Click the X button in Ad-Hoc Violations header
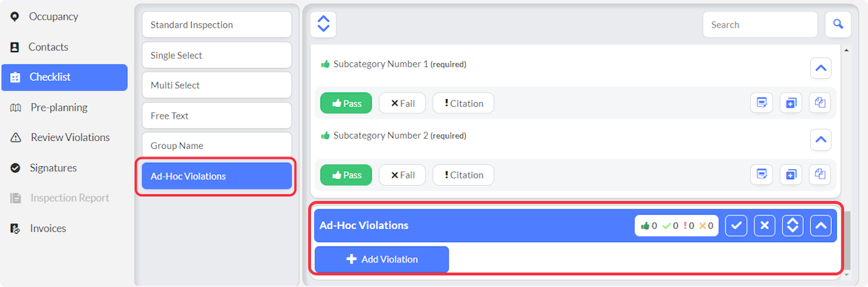This screenshot has width=868, height=287. tap(765, 226)
